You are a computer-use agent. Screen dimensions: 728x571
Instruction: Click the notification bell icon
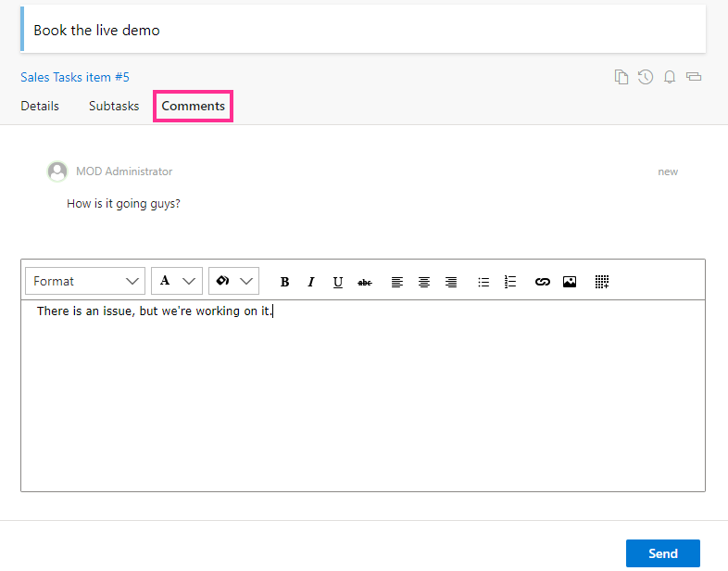[670, 77]
